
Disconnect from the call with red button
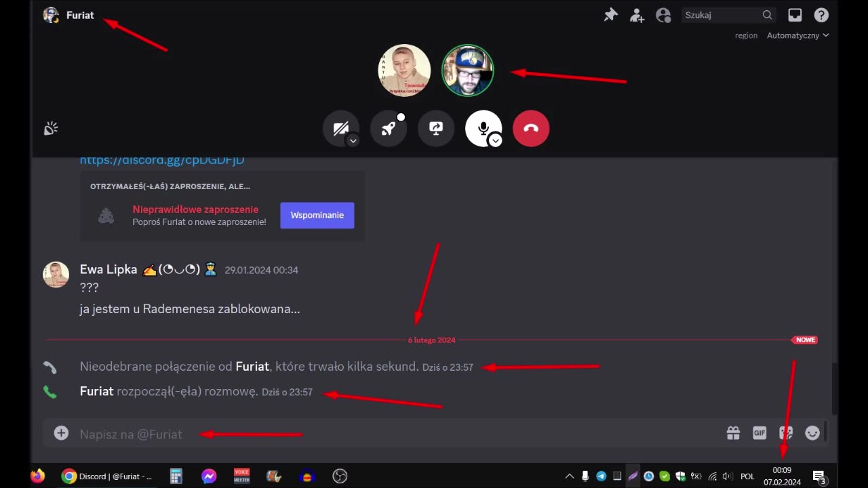531,128
